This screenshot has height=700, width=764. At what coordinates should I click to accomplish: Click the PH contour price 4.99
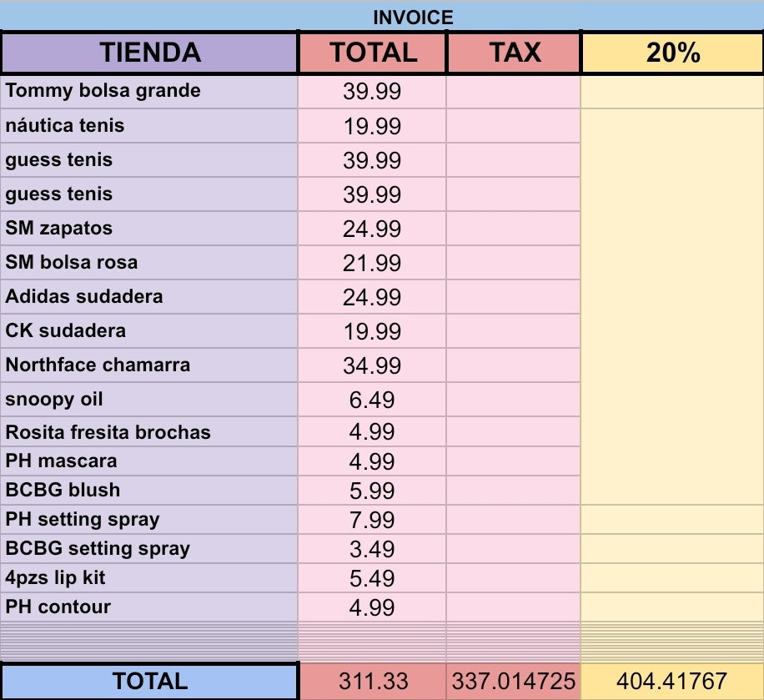pos(372,607)
